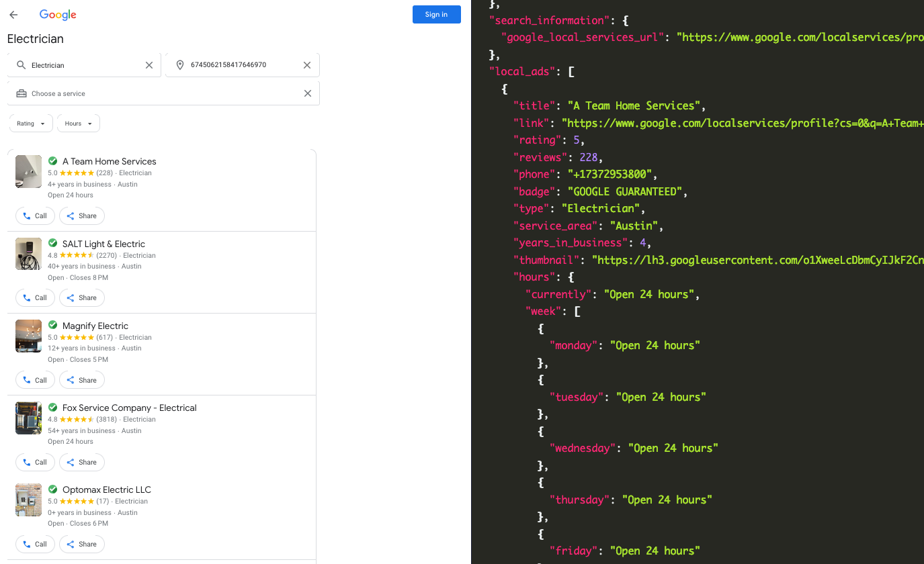Click JSON "currently" Open 24 hours value
The image size is (924, 564).
click(650, 294)
